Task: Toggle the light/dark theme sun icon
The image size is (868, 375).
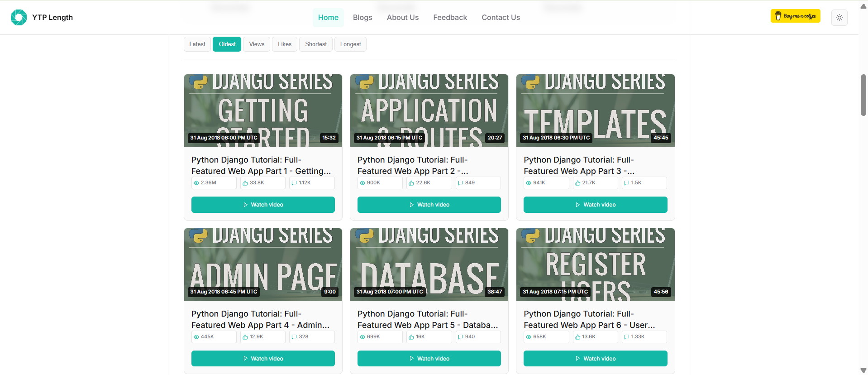Action: 839,18
